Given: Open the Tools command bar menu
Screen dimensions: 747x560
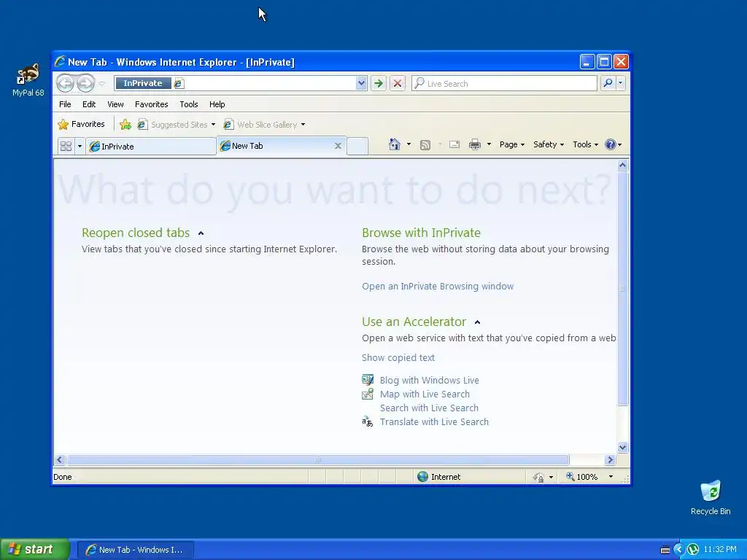Looking at the screenshot, I should tap(585, 144).
